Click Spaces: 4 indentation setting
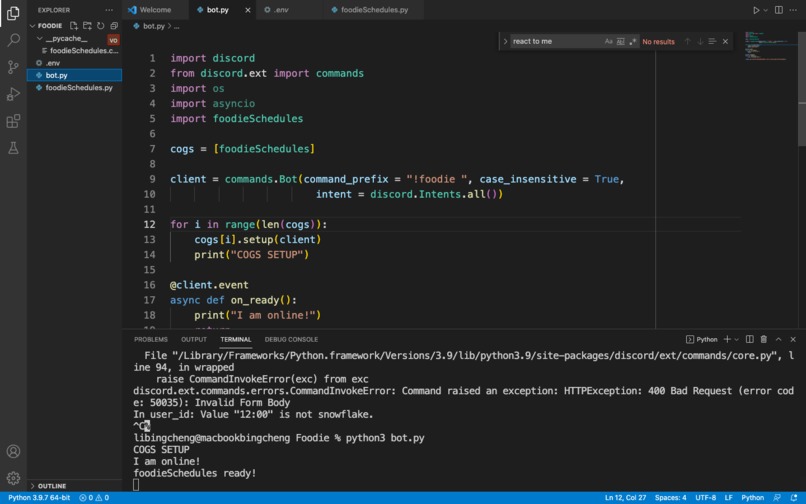 (x=670, y=498)
